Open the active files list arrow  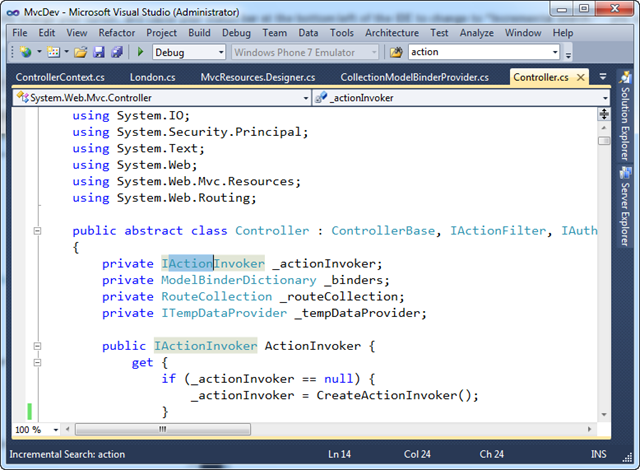coord(603,77)
